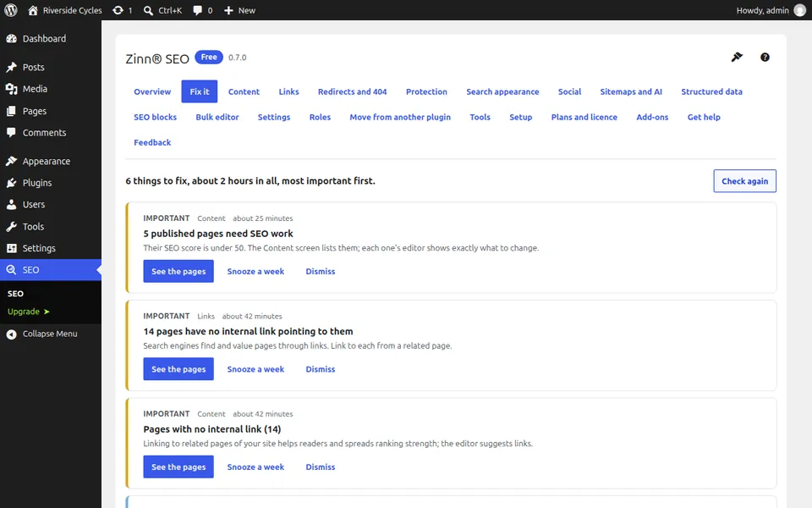Click the SEO magnifier icon in sidebar
This screenshot has height=508, width=812.
[11, 269]
